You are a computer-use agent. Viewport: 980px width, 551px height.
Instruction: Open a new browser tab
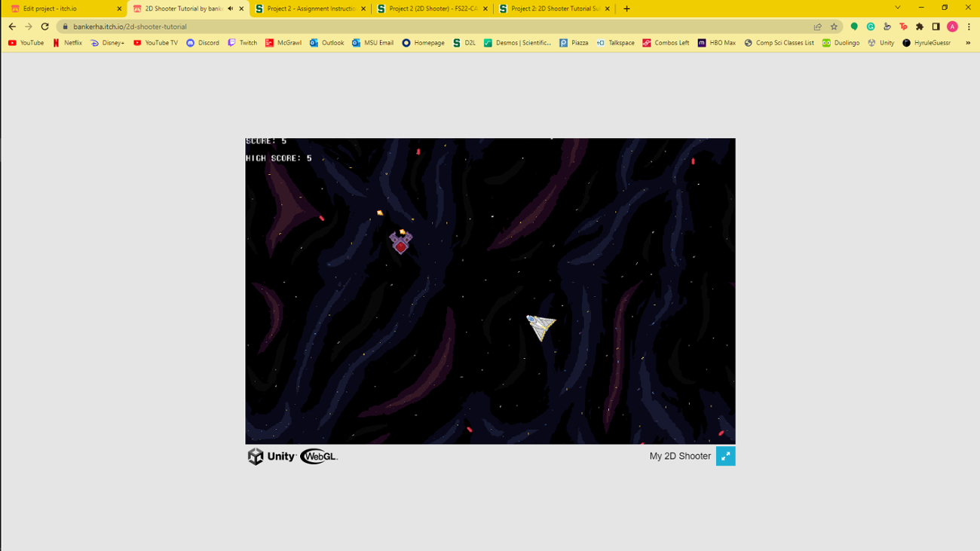(x=626, y=8)
